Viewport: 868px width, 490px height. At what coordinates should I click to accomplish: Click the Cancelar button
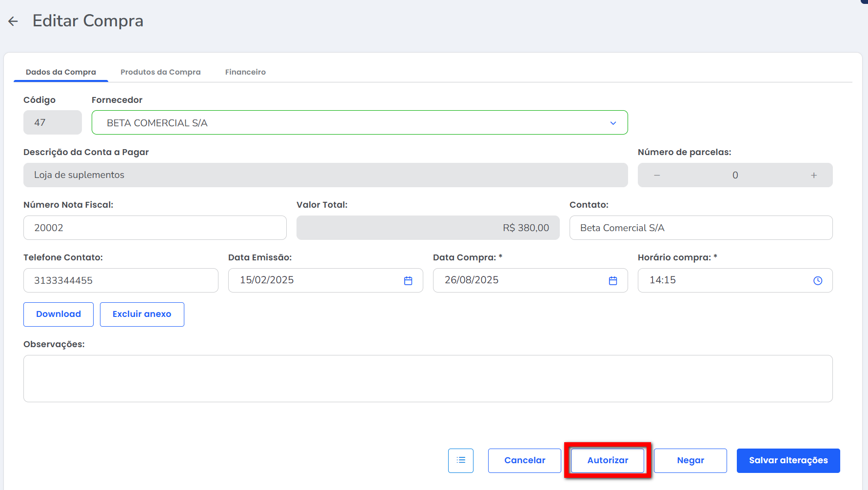pyautogui.click(x=524, y=460)
